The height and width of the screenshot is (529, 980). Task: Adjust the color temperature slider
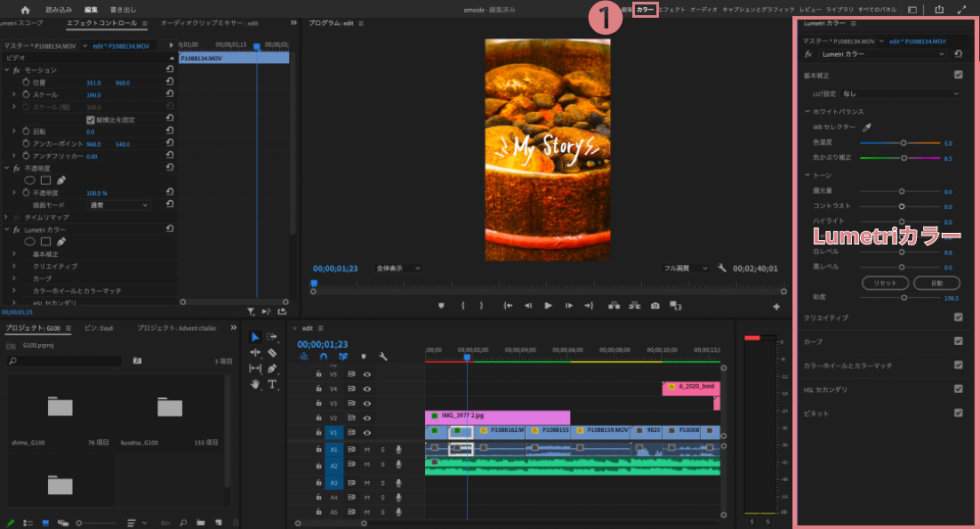point(900,143)
